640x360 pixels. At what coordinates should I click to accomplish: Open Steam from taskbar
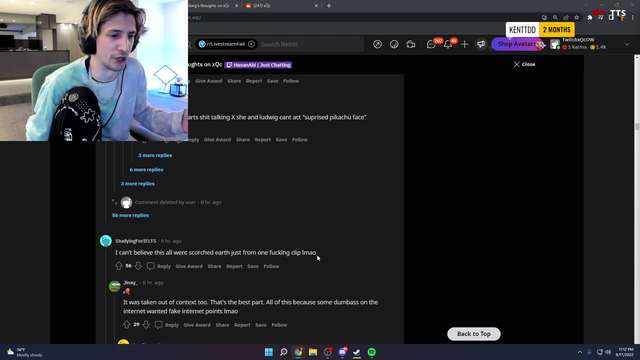point(357,352)
